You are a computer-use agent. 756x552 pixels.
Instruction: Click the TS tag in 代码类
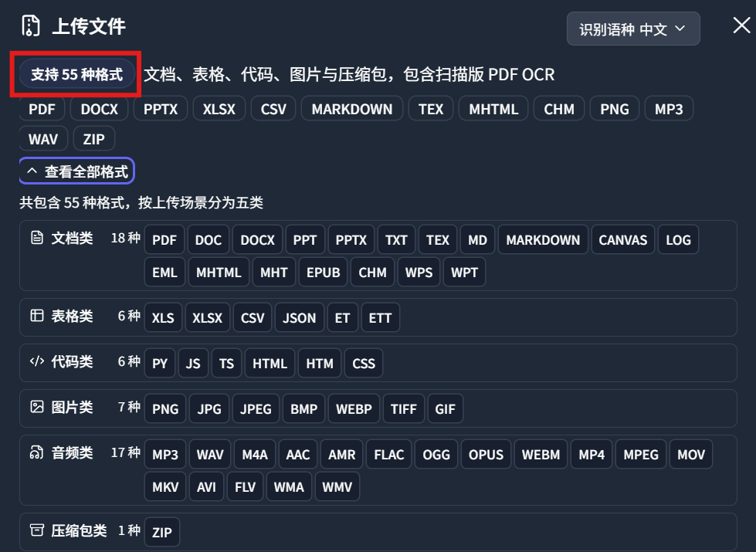tap(226, 363)
